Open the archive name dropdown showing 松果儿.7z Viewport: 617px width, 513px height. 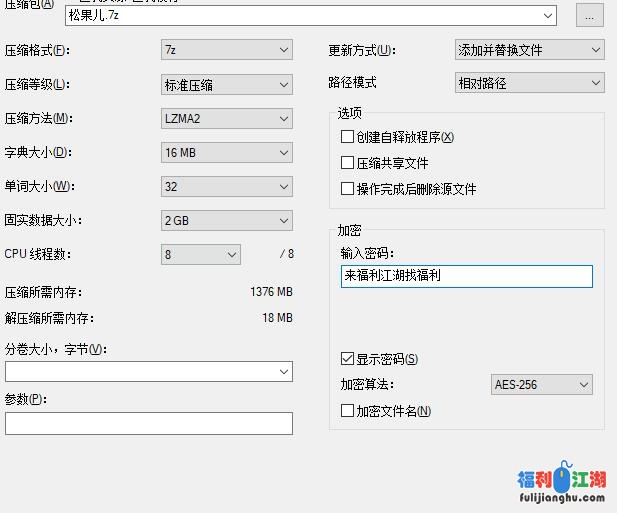(547, 16)
